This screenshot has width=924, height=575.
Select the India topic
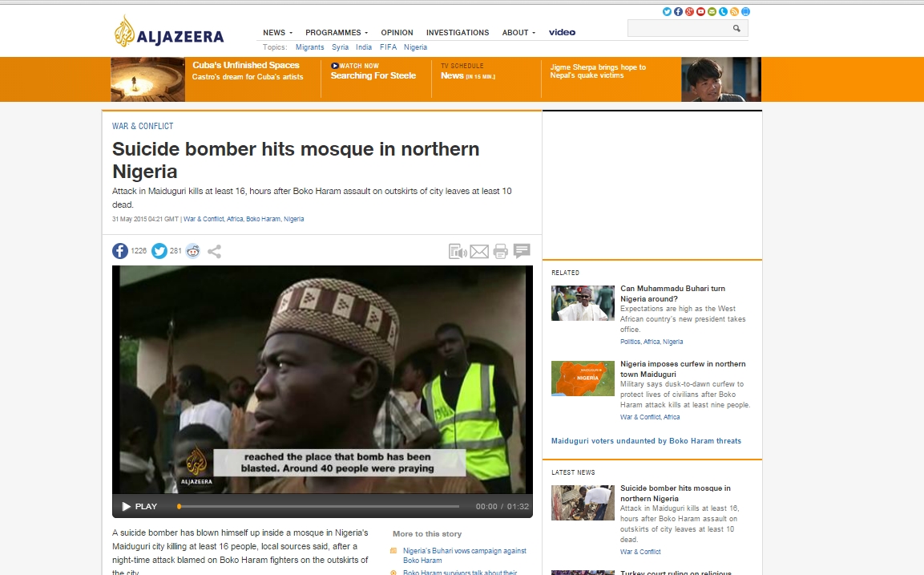point(364,47)
